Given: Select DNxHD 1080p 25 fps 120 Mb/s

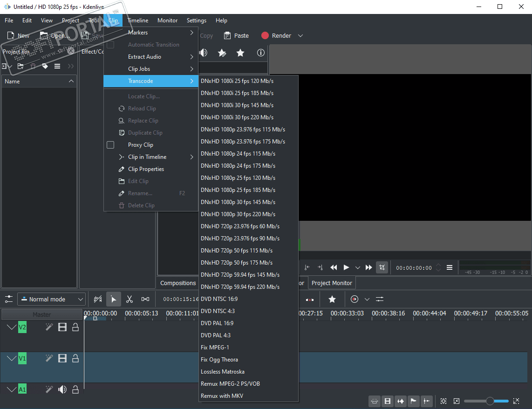Looking at the screenshot, I should coord(248,177).
